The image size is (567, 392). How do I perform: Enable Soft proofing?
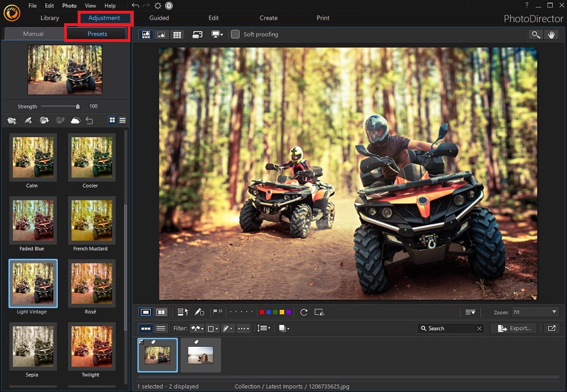235,34
